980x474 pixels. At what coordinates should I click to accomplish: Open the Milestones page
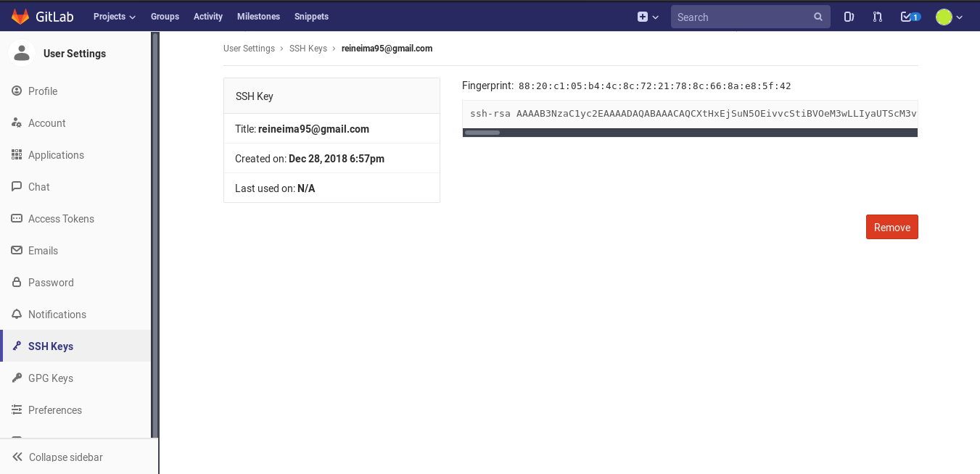(258, 16)
